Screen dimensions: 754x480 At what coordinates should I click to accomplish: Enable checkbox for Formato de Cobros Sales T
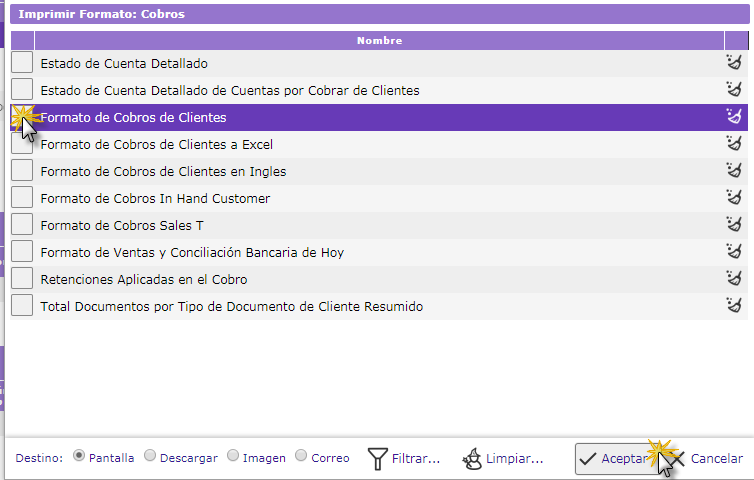click(22, 225)
